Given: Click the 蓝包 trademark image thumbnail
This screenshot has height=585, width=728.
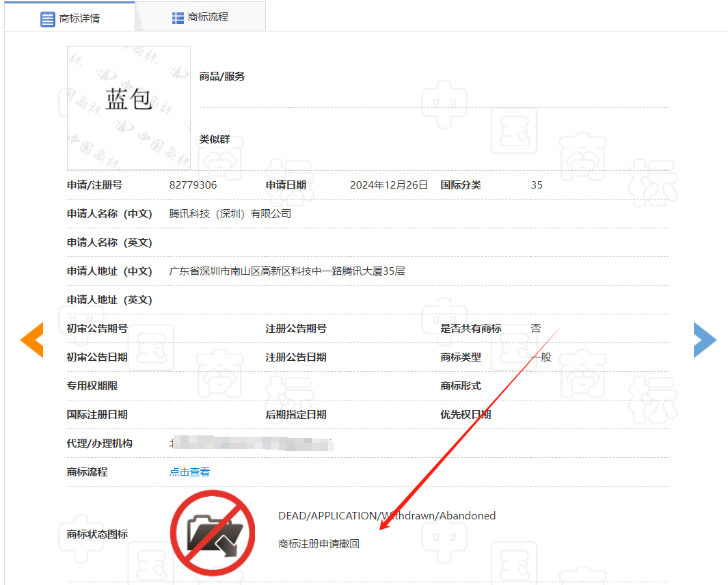Looking at the screenshot, I should click(x=129, y=108).
